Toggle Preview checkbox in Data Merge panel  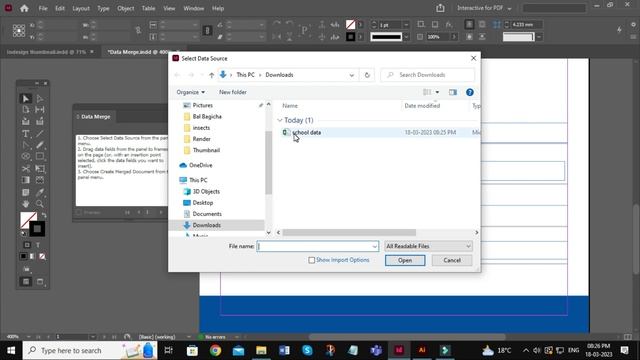pyautogui.click(x=79, y=212)
